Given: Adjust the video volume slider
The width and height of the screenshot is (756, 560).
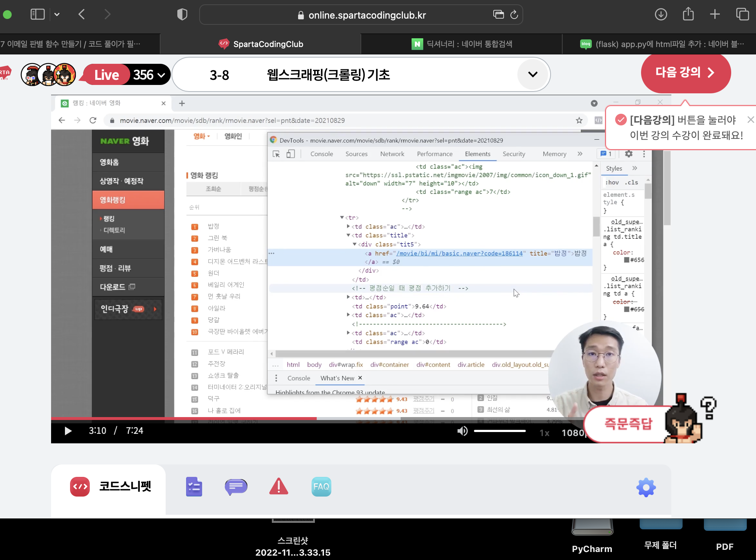Looking at the screenshot, I should click(499, 431).
